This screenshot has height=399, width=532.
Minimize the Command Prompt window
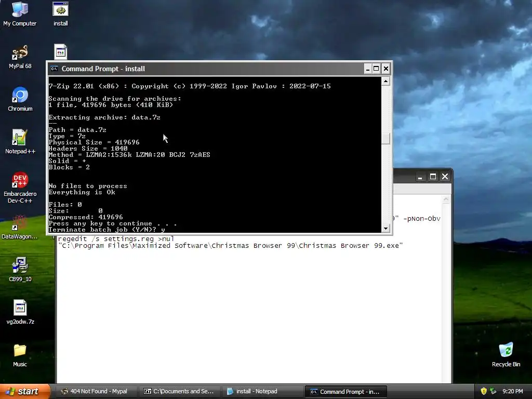(367, 69)
